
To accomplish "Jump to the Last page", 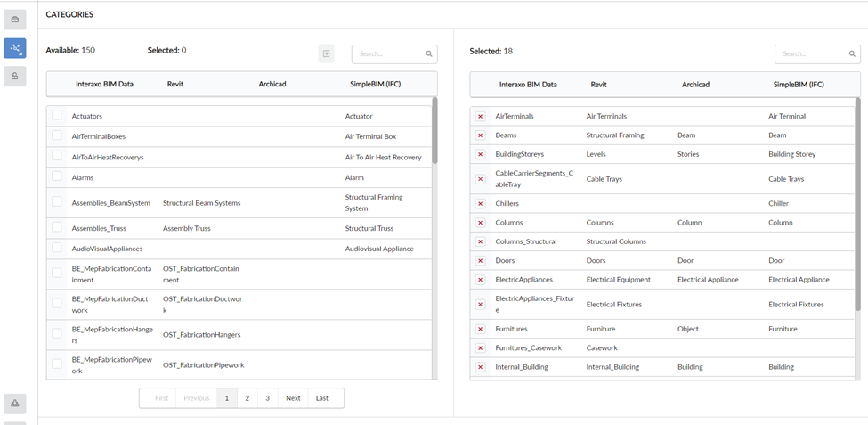I will (322, 398).
